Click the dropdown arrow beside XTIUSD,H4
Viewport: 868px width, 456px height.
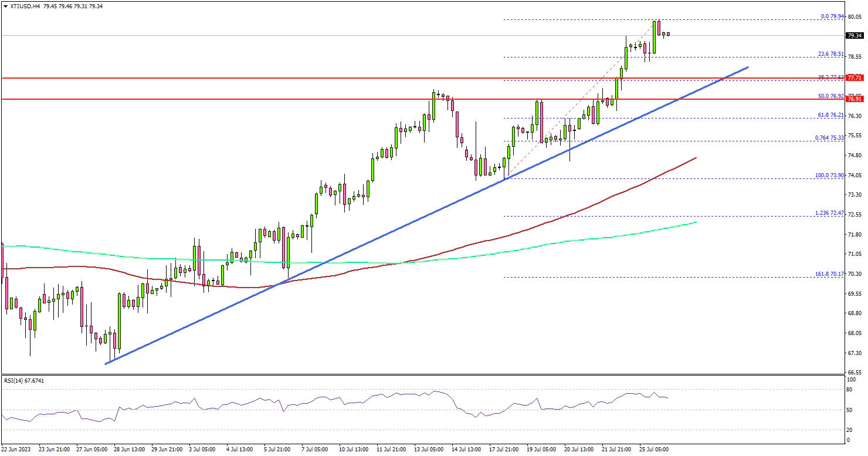pos(5,6)
